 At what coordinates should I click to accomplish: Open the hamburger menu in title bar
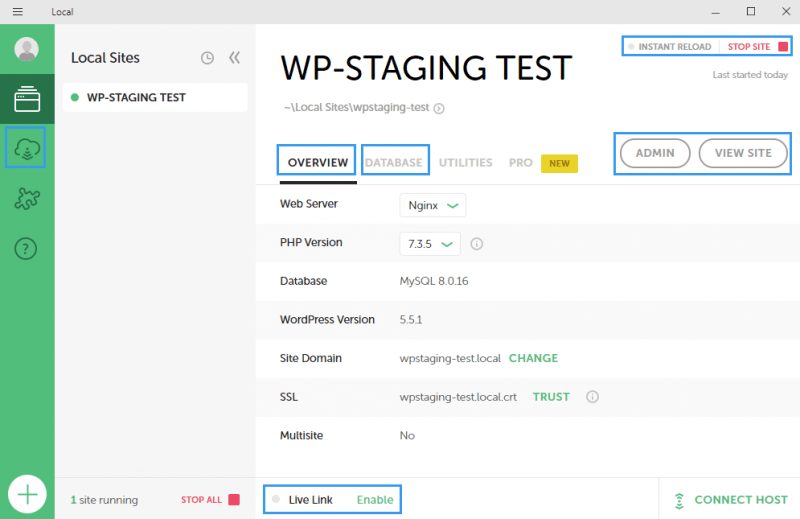[18, 11]
